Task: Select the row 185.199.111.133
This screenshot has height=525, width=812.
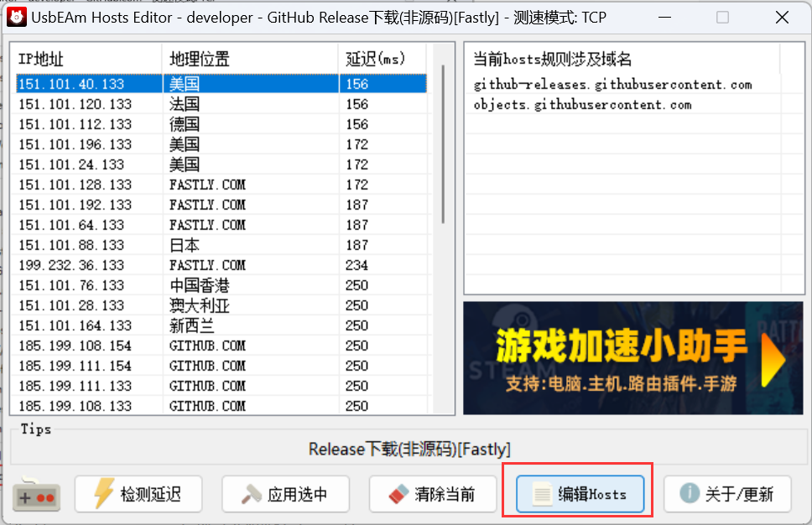Action: click(x=221, y=387)
